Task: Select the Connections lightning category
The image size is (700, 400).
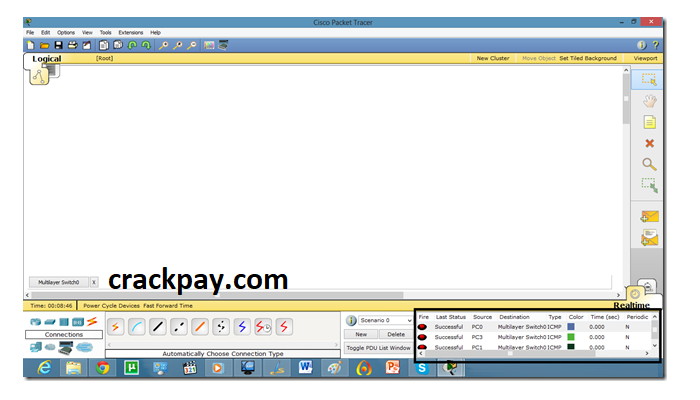Action: tap(92, 321)
